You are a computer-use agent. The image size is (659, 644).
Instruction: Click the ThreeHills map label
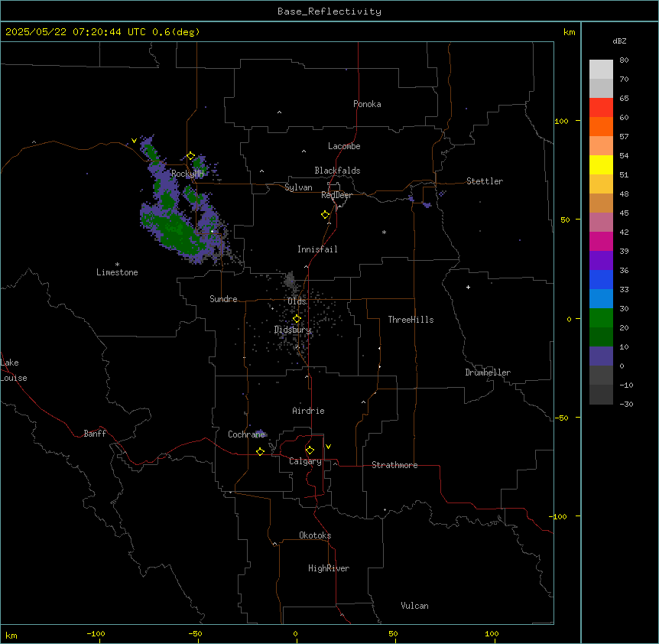[411, 320]
